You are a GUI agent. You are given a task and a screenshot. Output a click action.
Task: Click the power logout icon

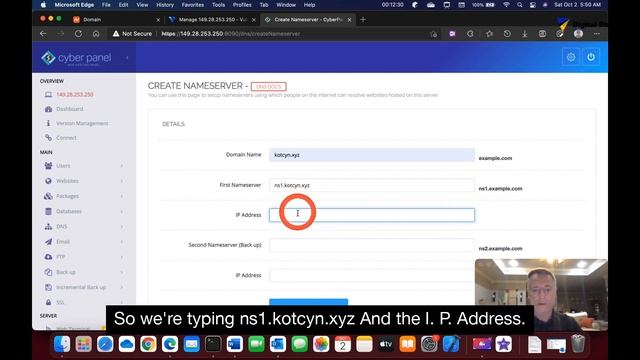tap(591, 57)
